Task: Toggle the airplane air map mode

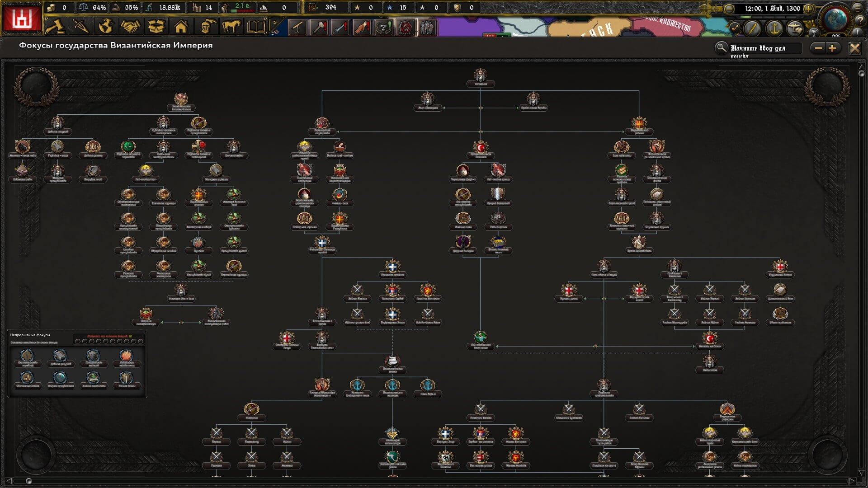Action: pyautogui.click(x=796, y=28)
